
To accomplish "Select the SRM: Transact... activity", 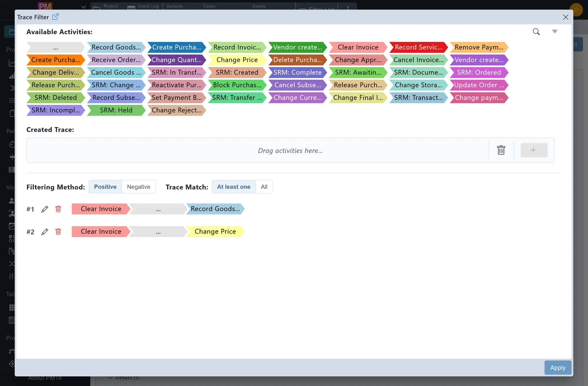I will (419, 98).
